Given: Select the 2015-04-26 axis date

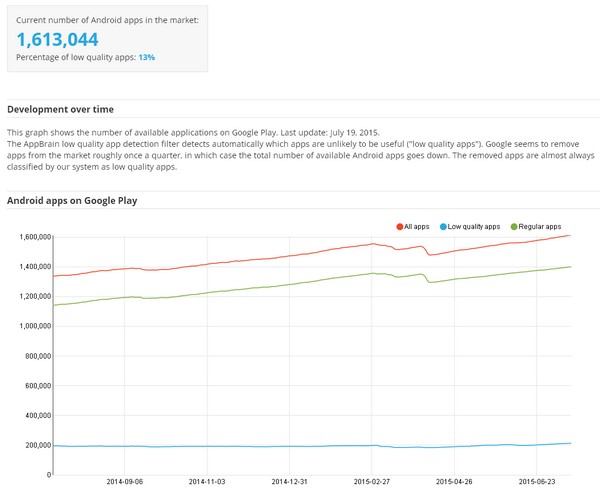Looking at the screenshot, I should point(454,480).
